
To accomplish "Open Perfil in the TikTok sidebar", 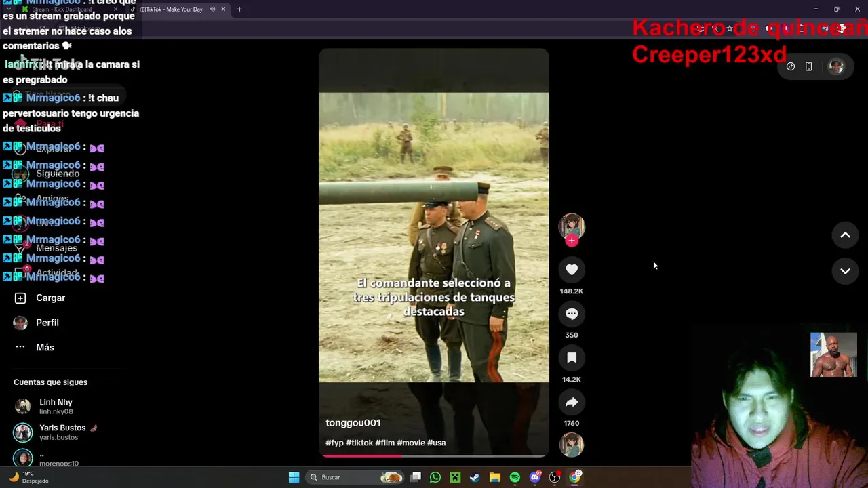I will click(x=47, y=323).
